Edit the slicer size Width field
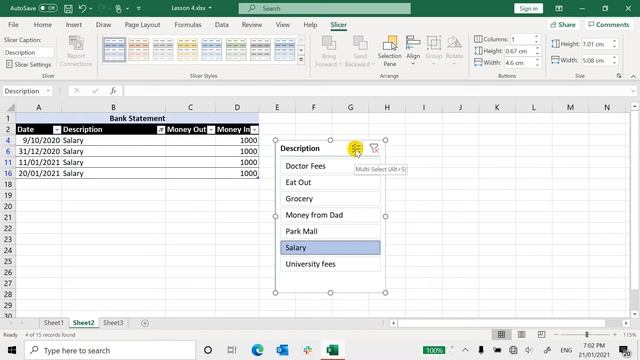 [x=596, y=60]
